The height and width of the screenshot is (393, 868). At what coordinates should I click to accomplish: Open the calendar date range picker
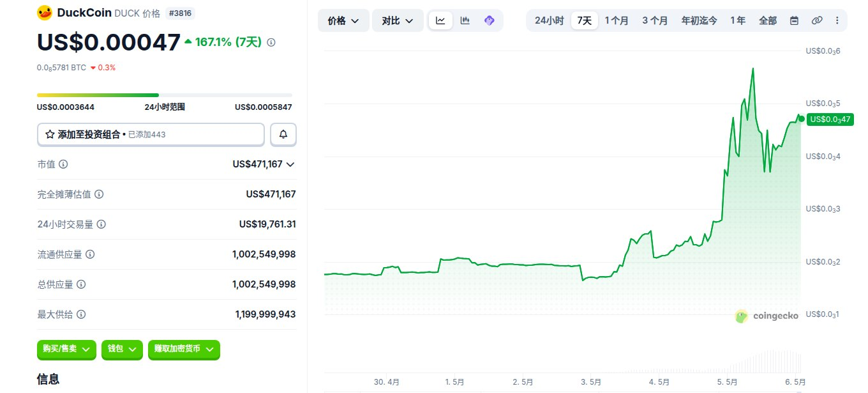pos(794,20)
